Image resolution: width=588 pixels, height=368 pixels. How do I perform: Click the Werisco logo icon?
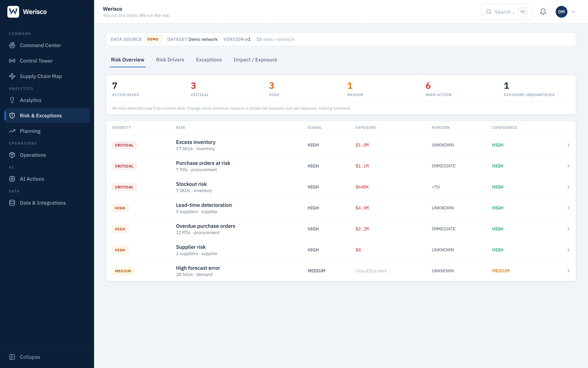coord(13,12)
